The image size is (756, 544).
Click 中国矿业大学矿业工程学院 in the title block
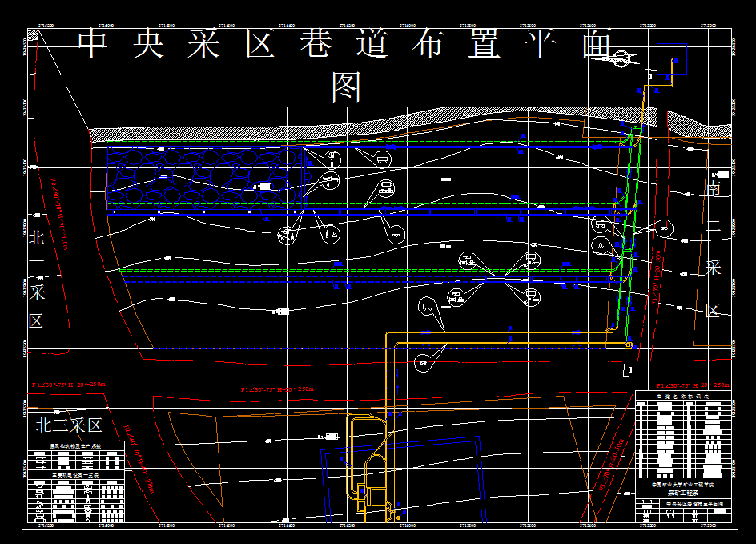pyautogui.click(x=682, y=485)
